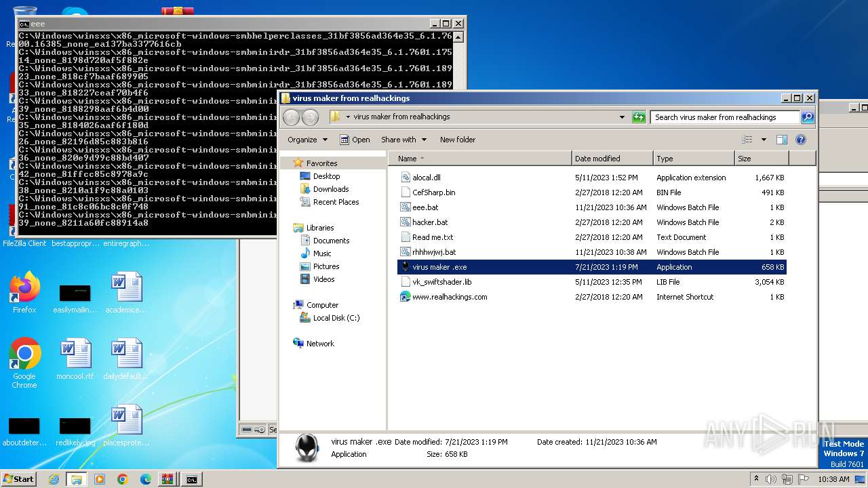This screenshot has height=488, width=868.
Task: Open the Explorer Help question icon
Action: [x=800, y=140]
